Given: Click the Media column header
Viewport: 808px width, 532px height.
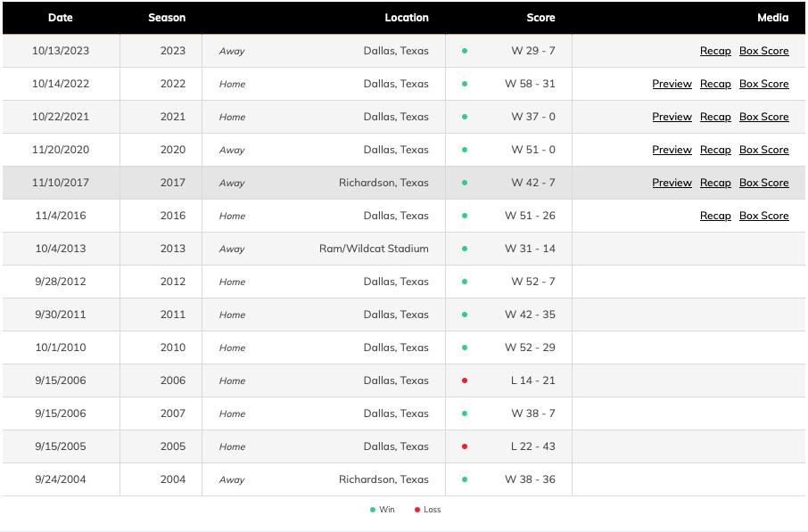Looking at the screenshot, I should (x=772, y=17).
